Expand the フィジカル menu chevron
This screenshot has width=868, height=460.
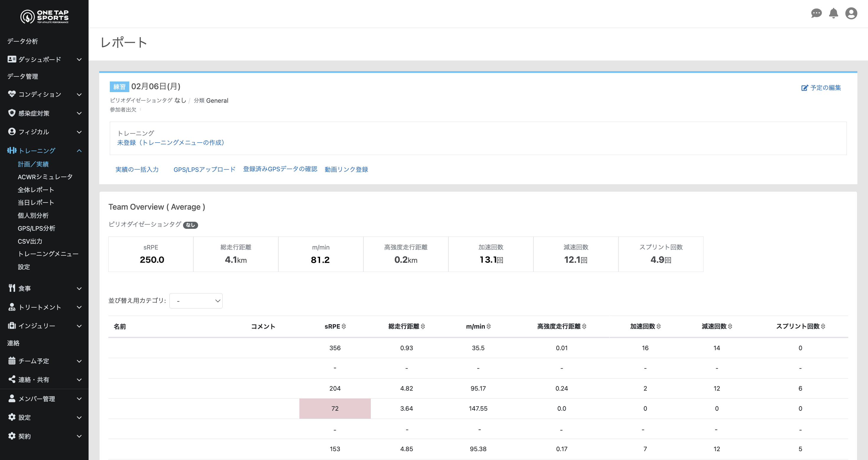(79, 132)
